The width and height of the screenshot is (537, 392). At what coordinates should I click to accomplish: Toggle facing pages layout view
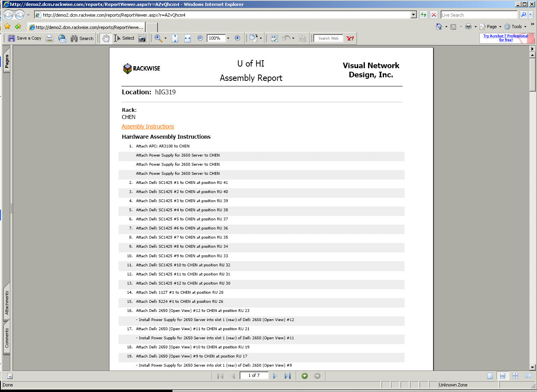pos(528,376)
